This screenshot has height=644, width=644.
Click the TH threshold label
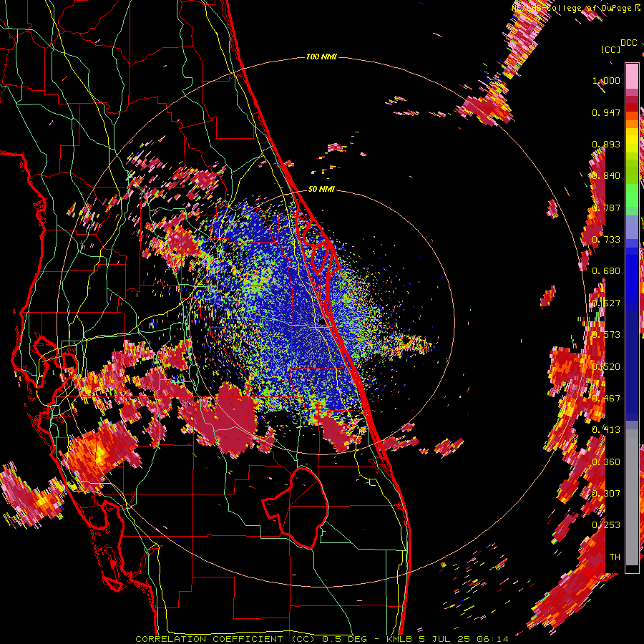tap(615, 557)
